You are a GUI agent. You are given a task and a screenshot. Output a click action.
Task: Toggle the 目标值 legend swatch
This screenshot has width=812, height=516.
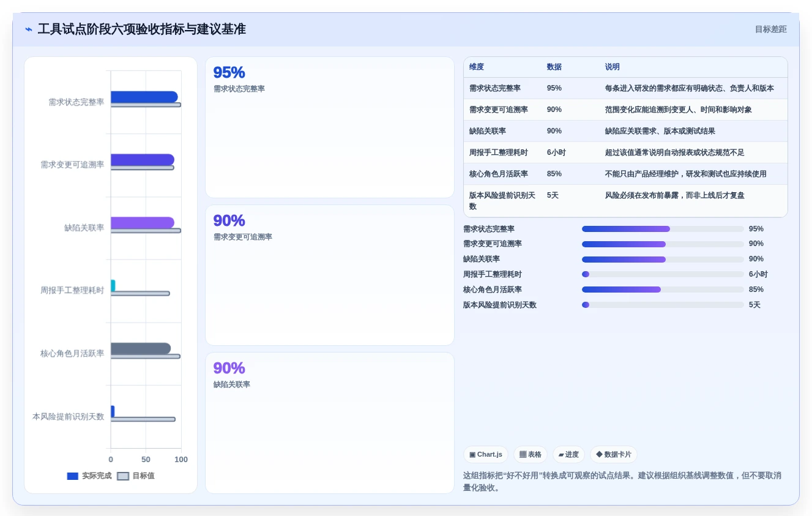(x=123, y=476)
